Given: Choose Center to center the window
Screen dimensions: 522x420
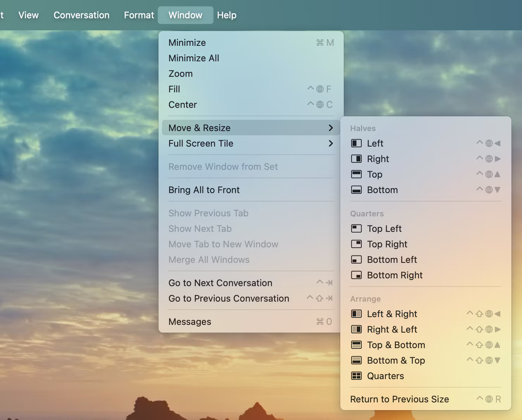Looking at the screenshot, I should click(x=251, y=105).
